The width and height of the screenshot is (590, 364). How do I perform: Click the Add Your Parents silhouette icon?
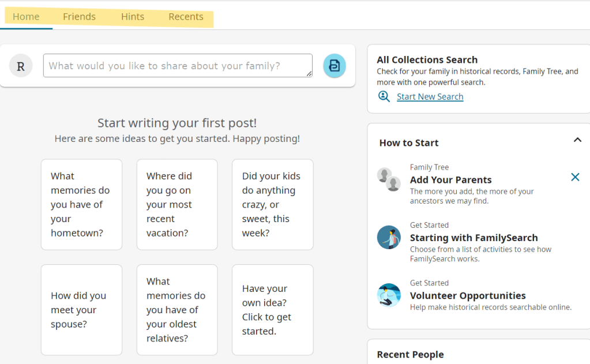tap(389, 179)
